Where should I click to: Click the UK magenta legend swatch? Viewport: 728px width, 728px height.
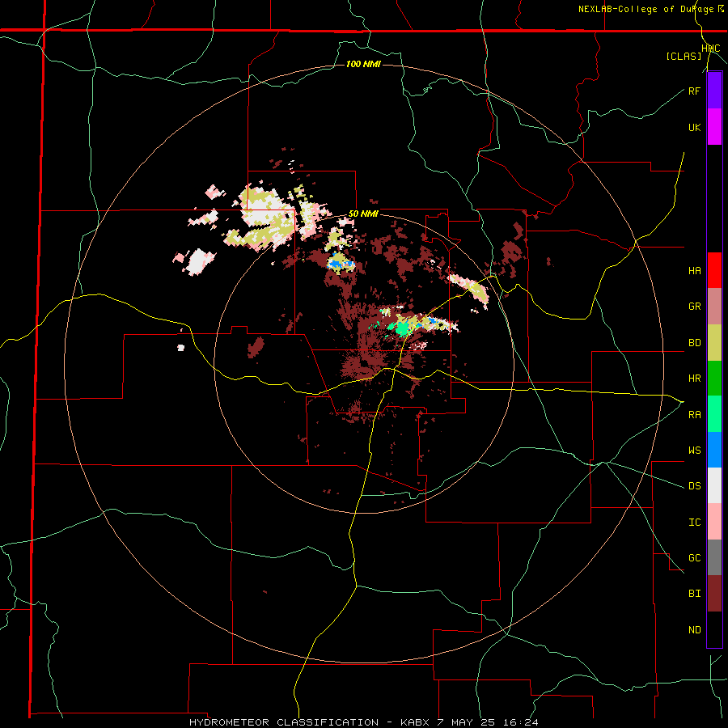pyautogui.click(x=714, y=127)
